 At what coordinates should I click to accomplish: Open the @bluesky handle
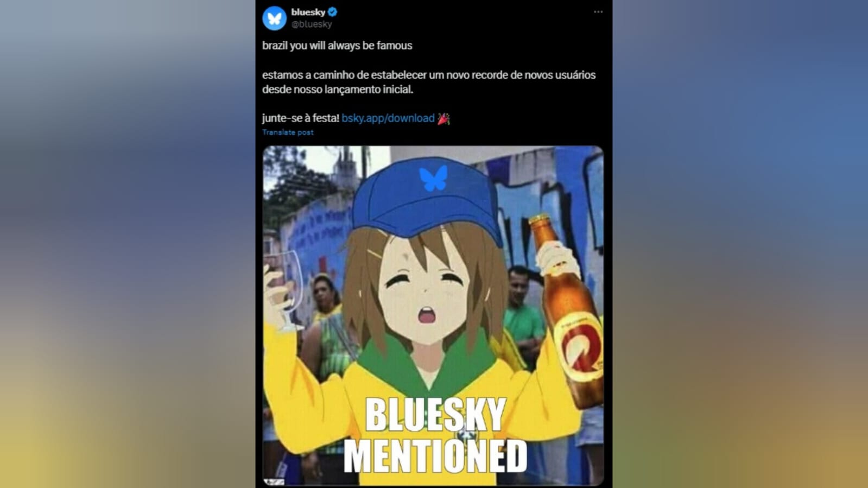click(312, 24)
